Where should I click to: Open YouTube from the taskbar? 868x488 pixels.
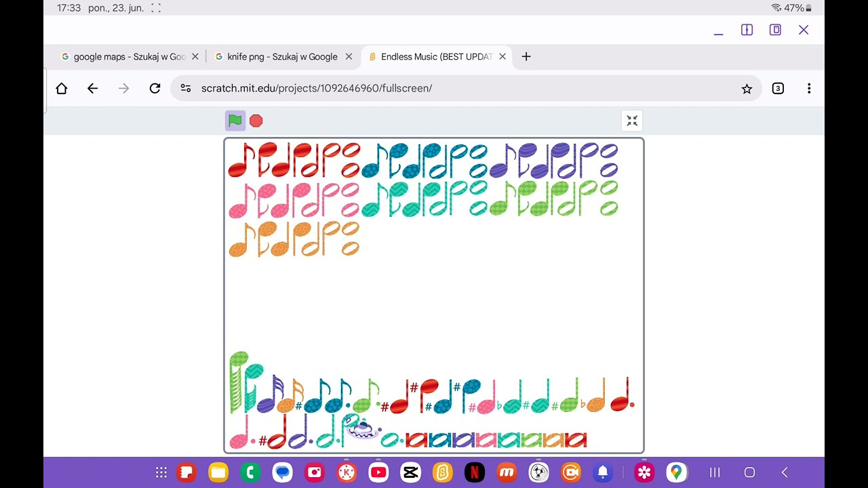(378, 472)
